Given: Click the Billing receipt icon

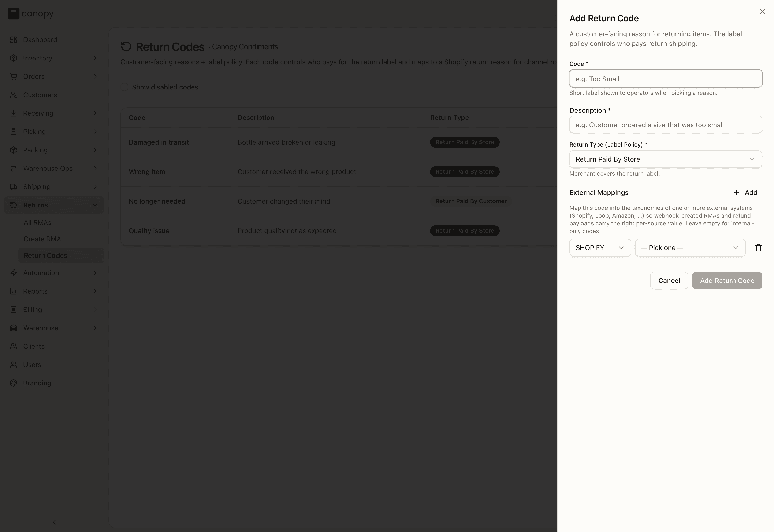Looking at the screenshot, I should pyautogui.click(x=13, y=310).
